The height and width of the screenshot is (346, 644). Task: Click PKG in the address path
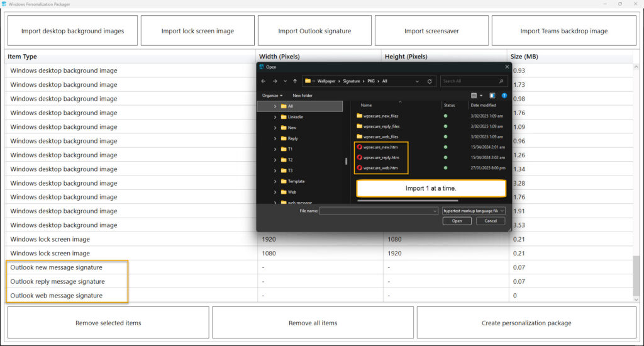pyautogui.click(x=371, y=81)
